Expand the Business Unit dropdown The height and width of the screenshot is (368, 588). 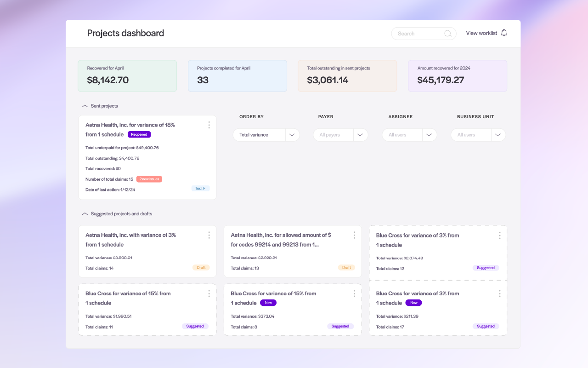[498, 135]
